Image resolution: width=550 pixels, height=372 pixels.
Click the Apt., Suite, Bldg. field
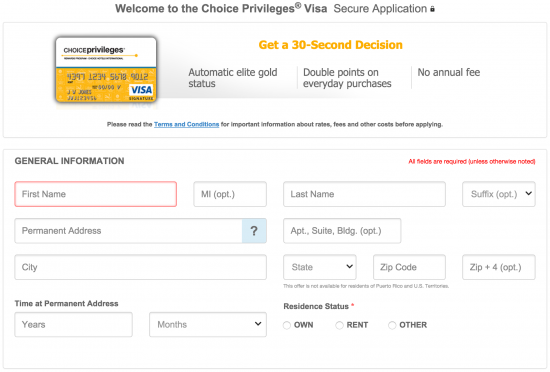342,231
